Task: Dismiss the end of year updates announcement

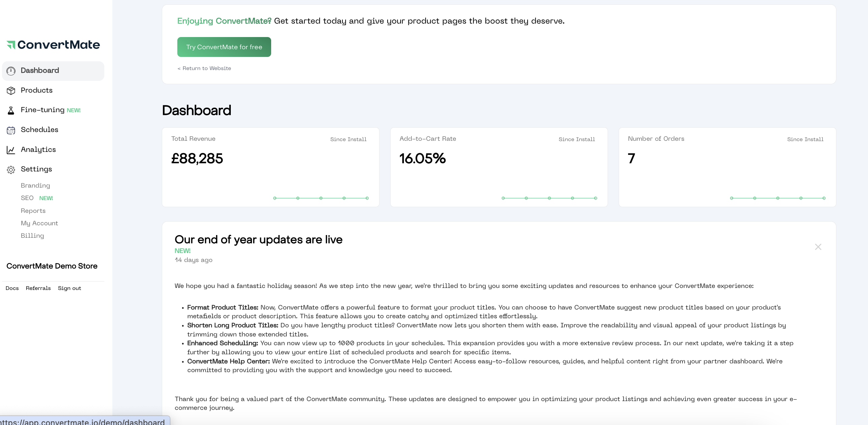Action: pos(819,247)
